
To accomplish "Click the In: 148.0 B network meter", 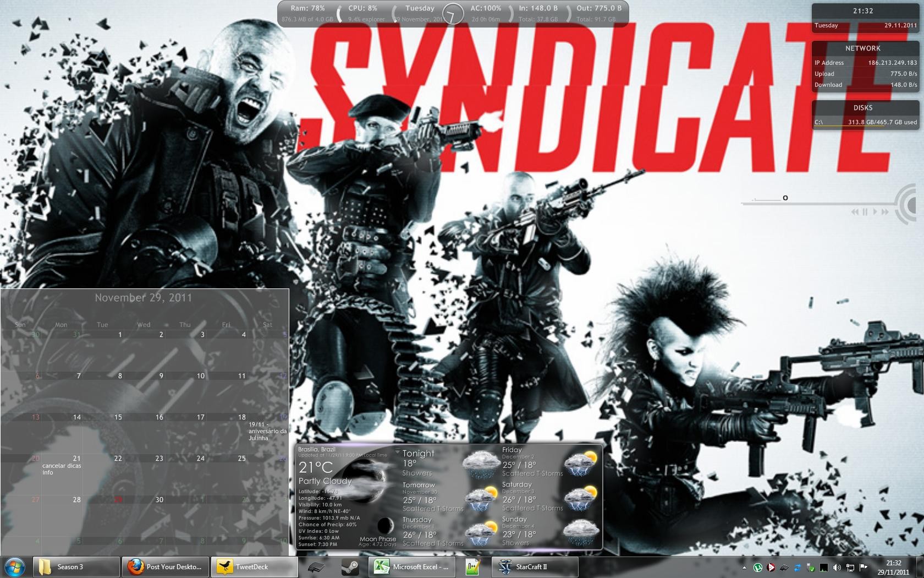I will coord(538,14).
